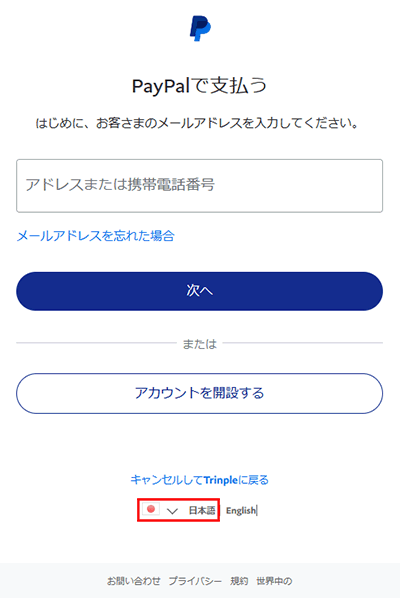Select the 日本語 language option
The width and height of the screenshot is (400, 598).
click(x=202, y=510)
